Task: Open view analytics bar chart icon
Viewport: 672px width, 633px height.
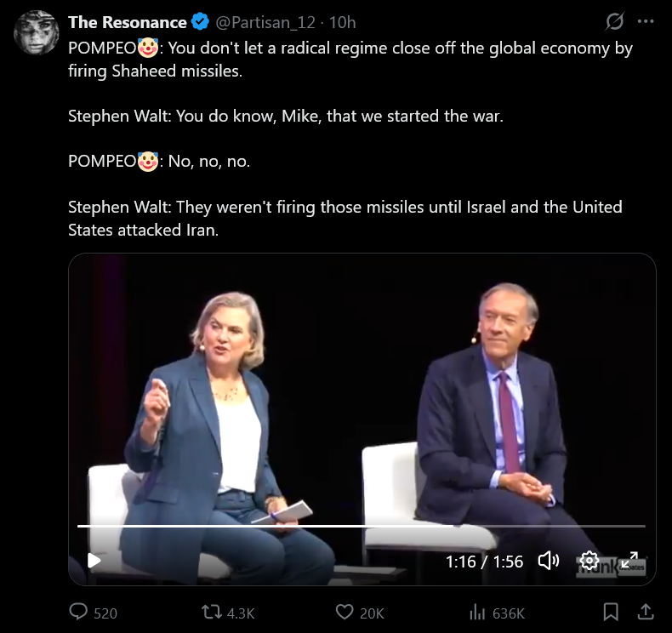Action: [477, 613]
